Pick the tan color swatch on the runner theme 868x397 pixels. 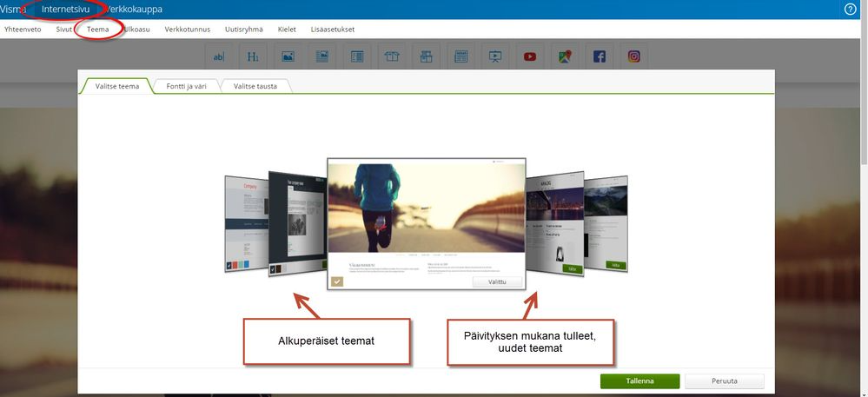click(x=337, y=281)
